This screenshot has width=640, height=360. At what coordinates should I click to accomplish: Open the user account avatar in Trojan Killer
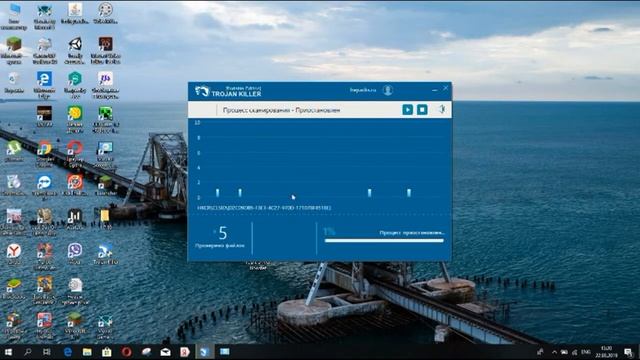pos(388,90)
